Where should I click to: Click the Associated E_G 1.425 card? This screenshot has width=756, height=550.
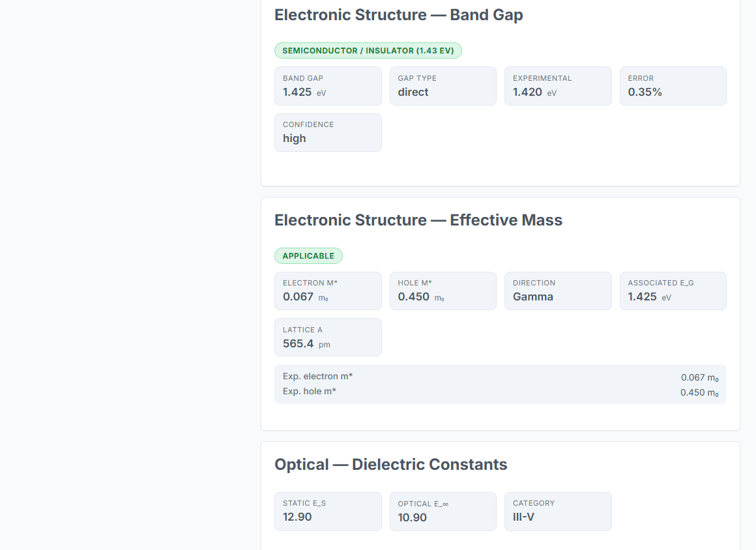(673, 291)
